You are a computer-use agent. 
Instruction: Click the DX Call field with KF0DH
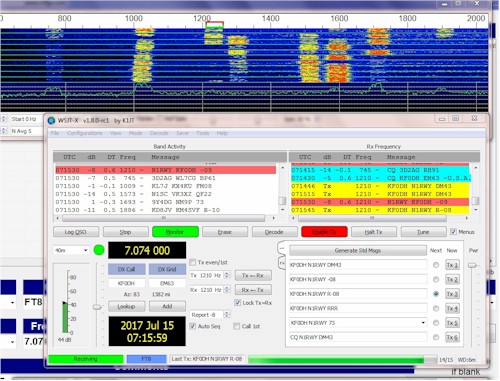tap(127, 283)
